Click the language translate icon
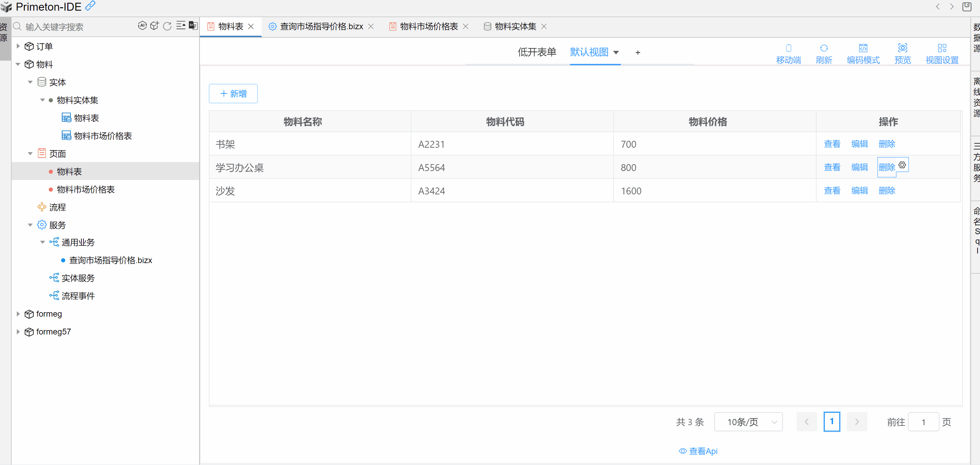The image size is (980, 465). 193,26
